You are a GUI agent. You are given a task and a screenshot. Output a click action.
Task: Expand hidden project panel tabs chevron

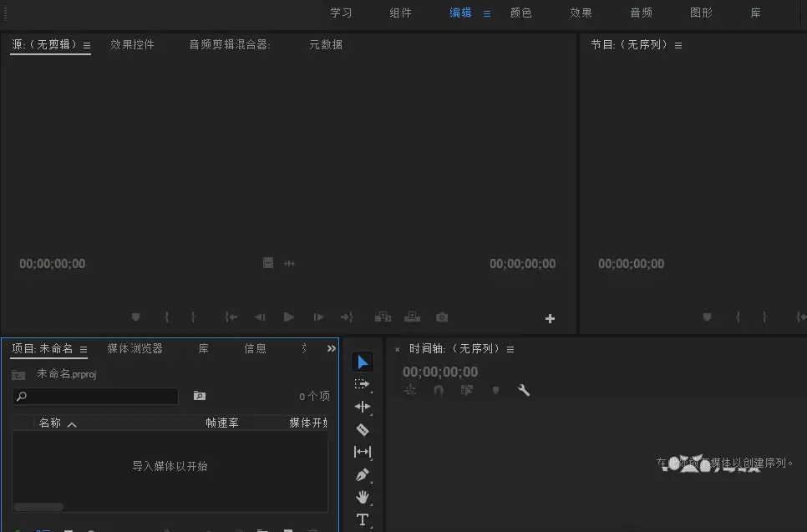point(331,348)
